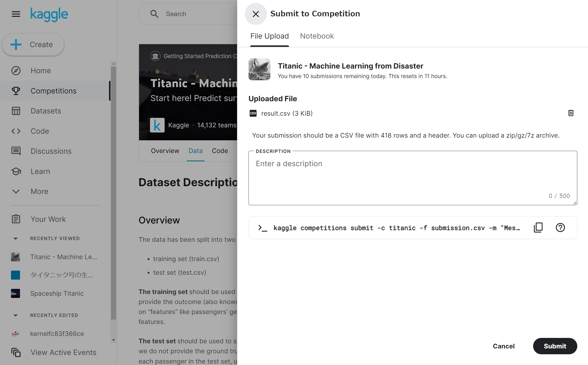Open Datasets from the sidebar
This screenshot has width=588, height=365.
coord(46,111)
